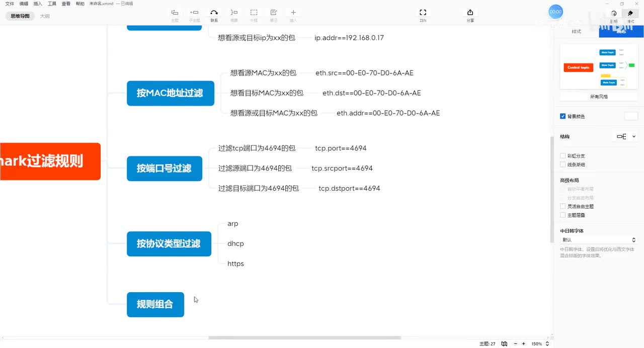Toggle the 线条渐细 checkbox
This screenshot has width=644, height=348.
pyautogui.click(x=563, y=164)
